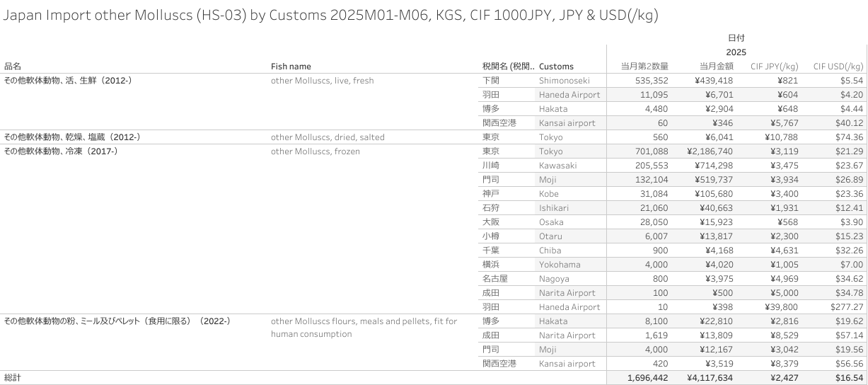Click the Fish name column header

(291, 67)
